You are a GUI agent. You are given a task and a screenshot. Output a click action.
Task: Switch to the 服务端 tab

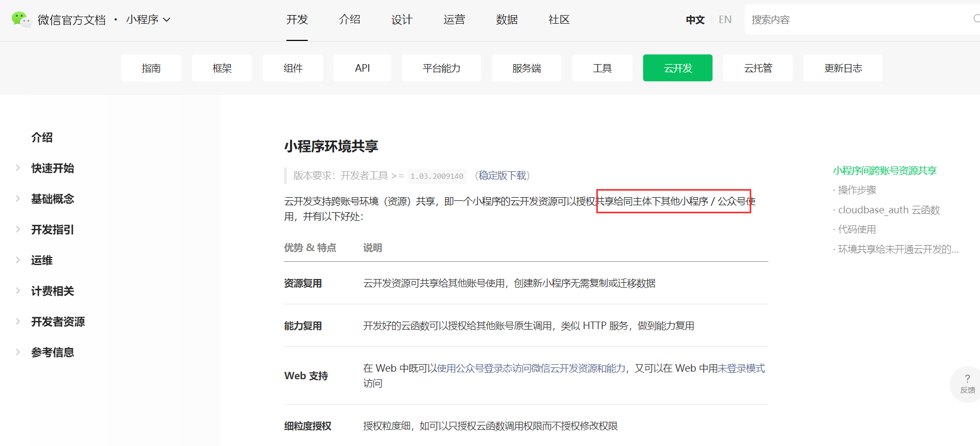tap(526, 68)
